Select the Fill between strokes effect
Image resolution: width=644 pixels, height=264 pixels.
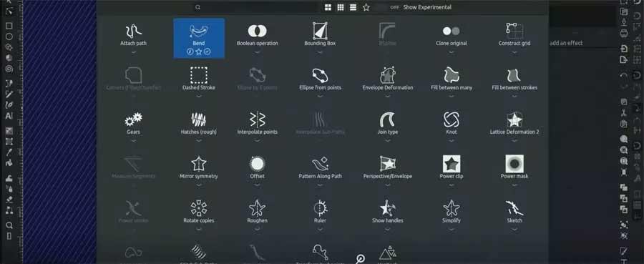[x=514, y=79]
